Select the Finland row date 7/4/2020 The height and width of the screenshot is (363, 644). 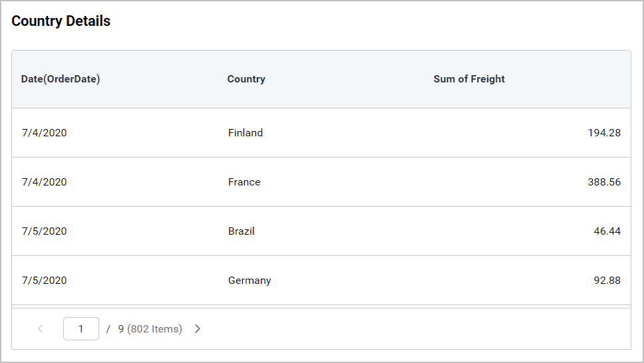[44, 133]
